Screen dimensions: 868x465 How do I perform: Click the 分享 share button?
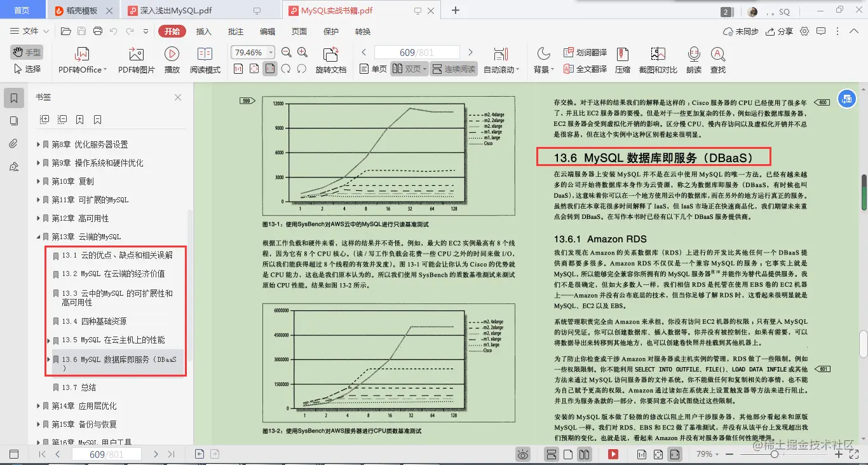780,31
